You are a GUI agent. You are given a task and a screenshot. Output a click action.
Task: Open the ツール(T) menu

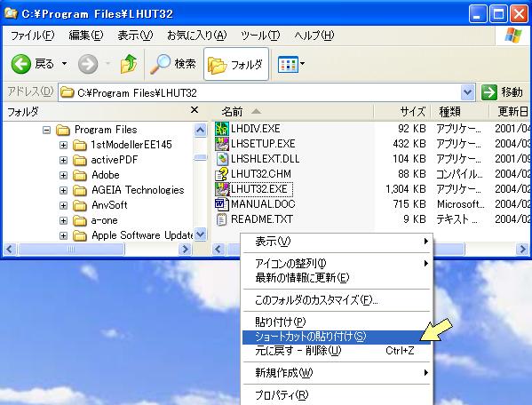(260, 35)
